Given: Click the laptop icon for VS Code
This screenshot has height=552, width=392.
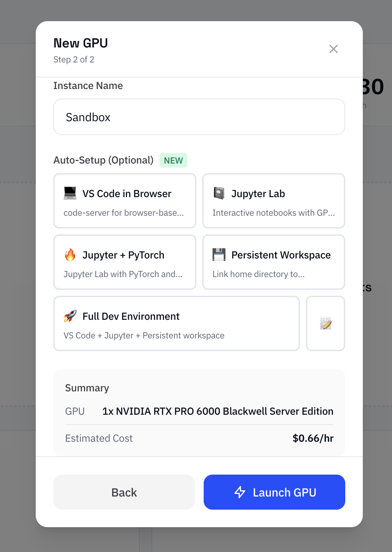Looking at the screenshot, I should 70,193.
